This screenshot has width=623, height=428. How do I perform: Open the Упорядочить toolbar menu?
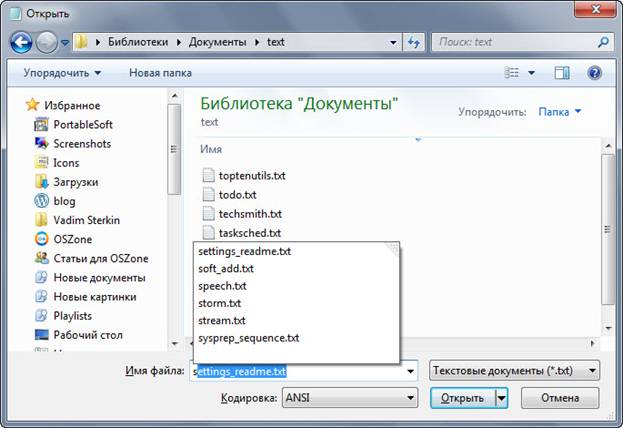pos(62,73)
